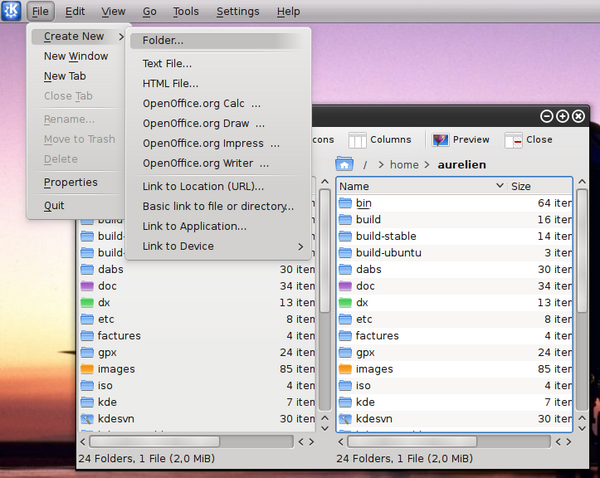The width and height of the screenshot is (600, 478).
Task: Close the split view via Close button
Action: [x=529, y=140]
